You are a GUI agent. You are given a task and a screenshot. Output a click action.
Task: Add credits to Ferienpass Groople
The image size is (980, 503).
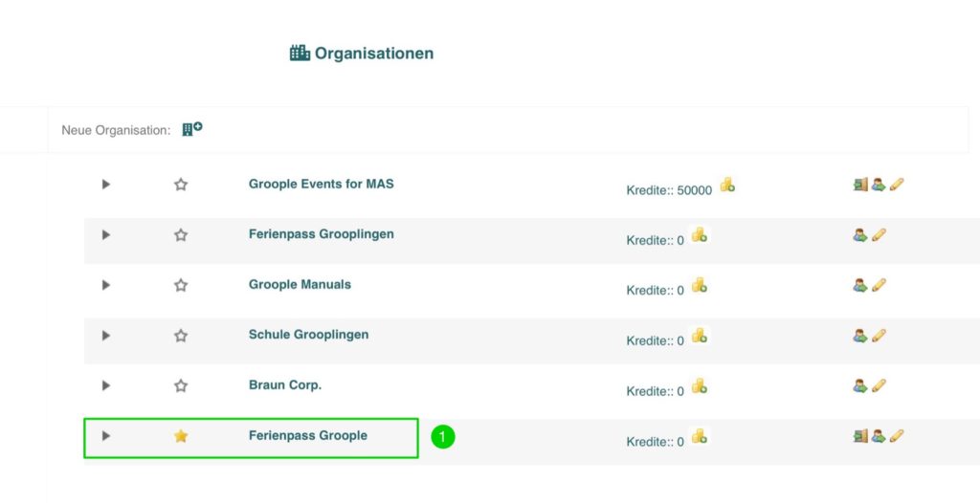pos(700,437)
